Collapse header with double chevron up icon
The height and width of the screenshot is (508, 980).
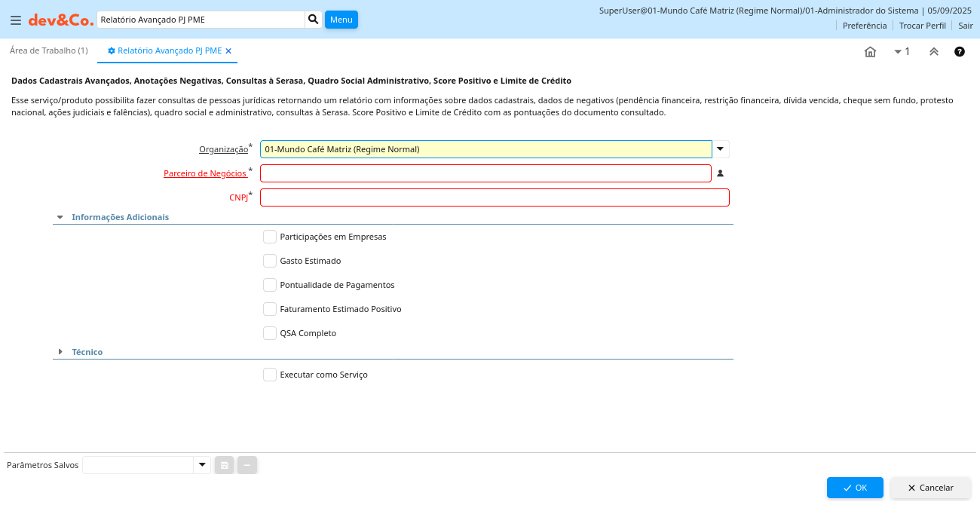click(933, 52)
